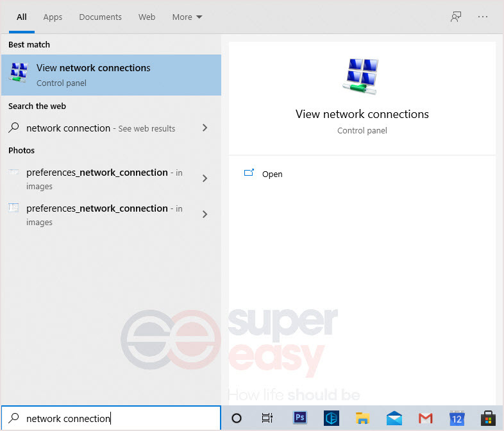Click the Search the web heading

coord(37,106)
